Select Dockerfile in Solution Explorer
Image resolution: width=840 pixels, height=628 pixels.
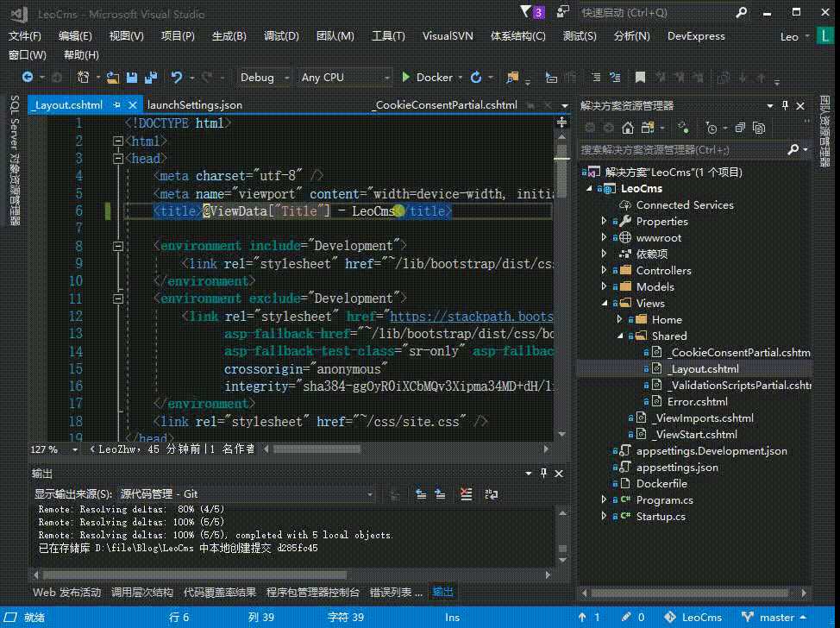pyautogui.click(x=661, y=483)
